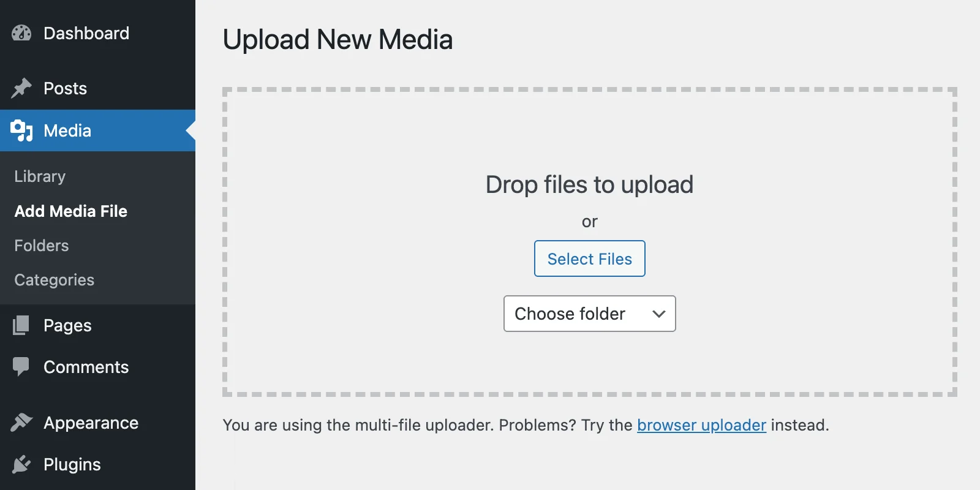Select Add Media File in sidebar
980x490 pixels.
pyautogui.click(x=71, y=211)
